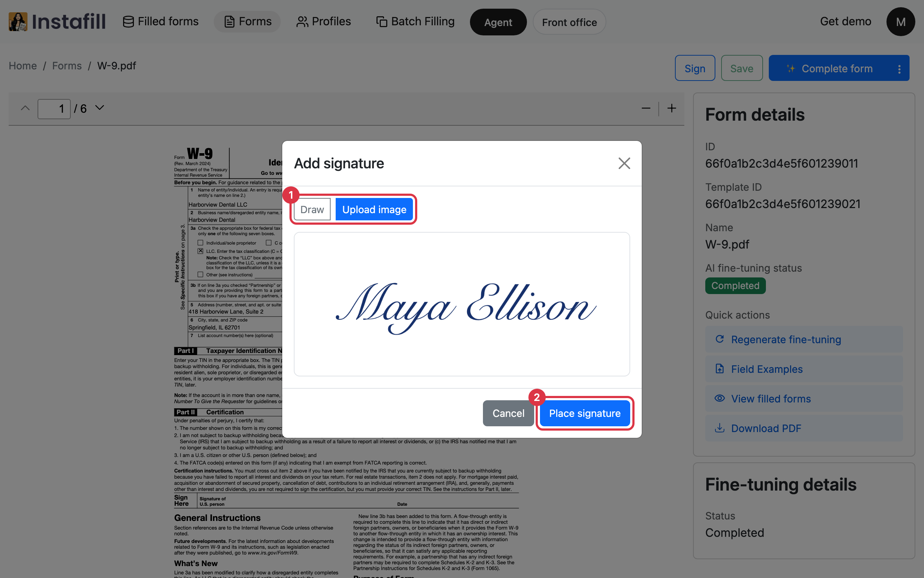Click Regenerate fine-tuning quick action

(804, 340)
